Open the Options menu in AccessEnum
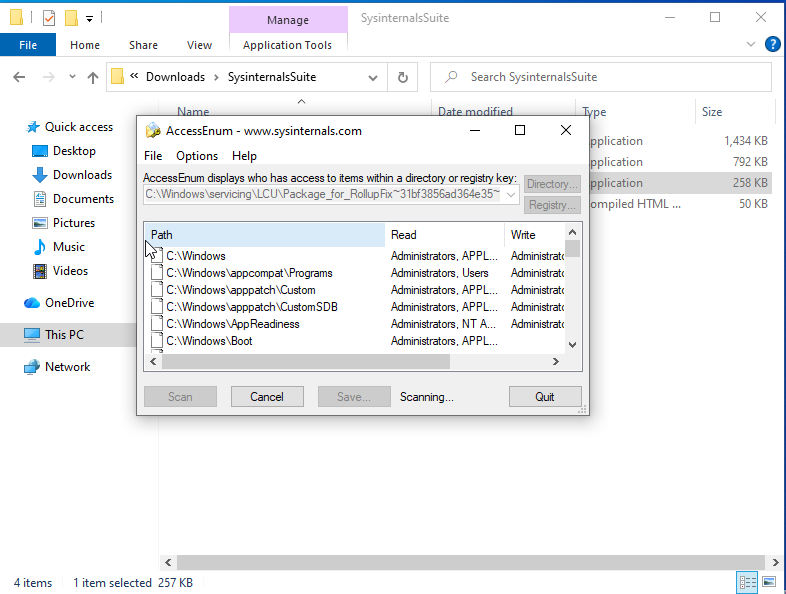 click(197, 156)
